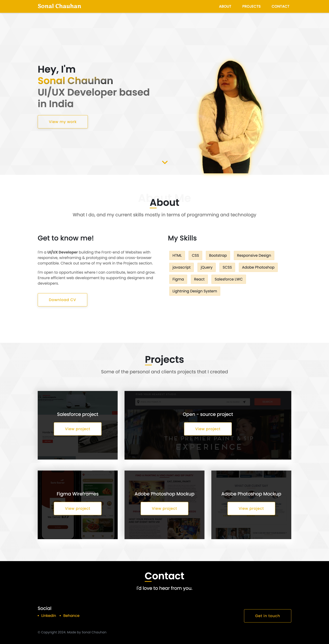The image size is (329, 644).
Task: Expand the Projects section via chevron
Action: coord(164,162)
